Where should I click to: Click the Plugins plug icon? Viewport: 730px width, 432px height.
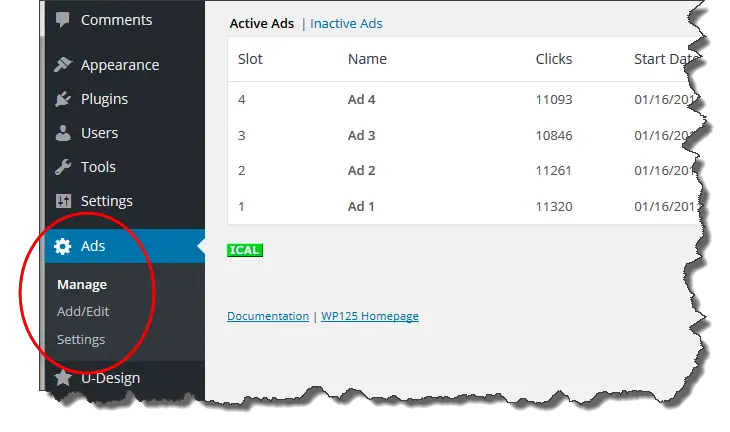click(63, 99)
